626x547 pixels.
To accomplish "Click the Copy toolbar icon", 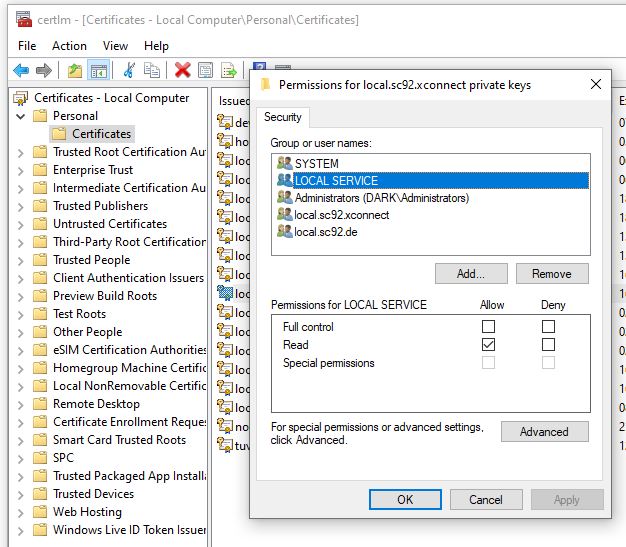I will pyautogui.click(x=152, y=70).
